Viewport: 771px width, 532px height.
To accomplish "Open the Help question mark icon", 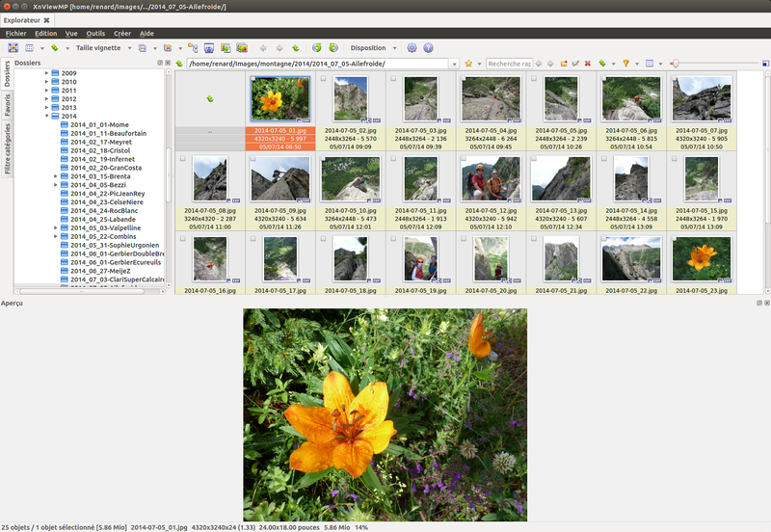I will click(x=428, y=47).
